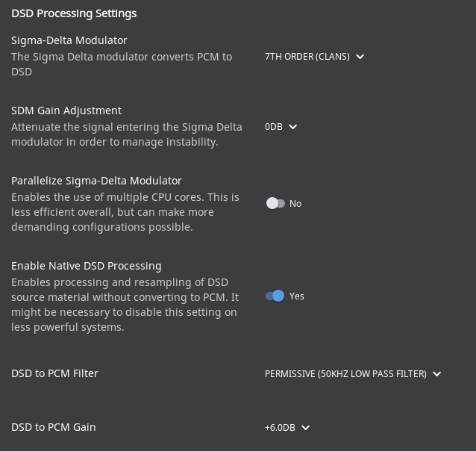Click the Enable Native DSD Processing title
The image size is (476, 451).
point(87,266)
